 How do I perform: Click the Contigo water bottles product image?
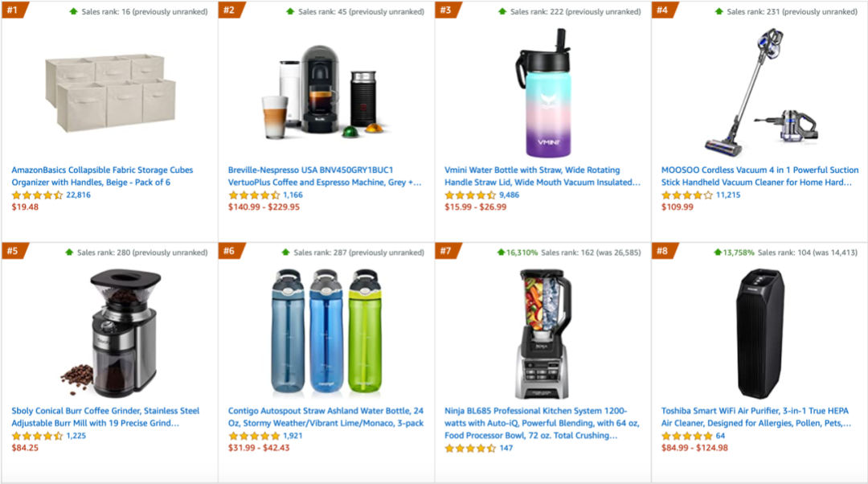point(325,330)
